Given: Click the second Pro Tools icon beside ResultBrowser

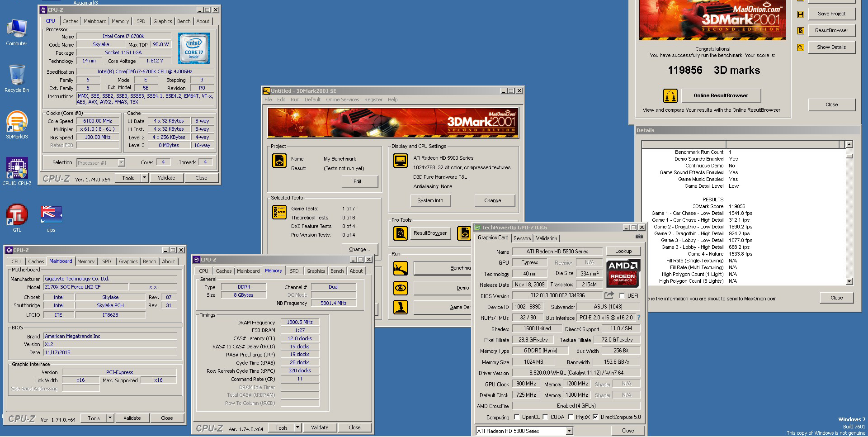Looking at the screenshot, I should click(464, 233).
